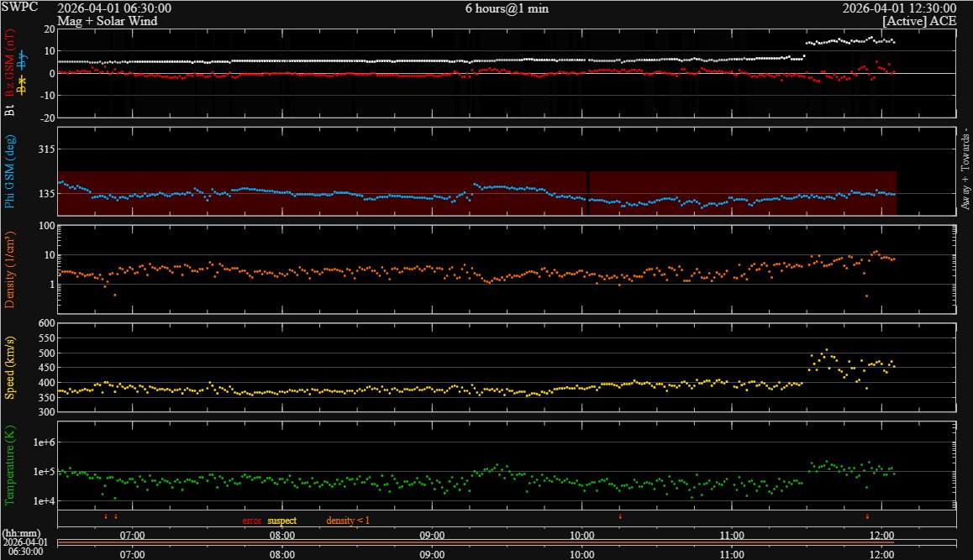The width and height of the screenshot is (973, 560).
Task: Click the orange time range bar at bottom
Action: point(476,542)
